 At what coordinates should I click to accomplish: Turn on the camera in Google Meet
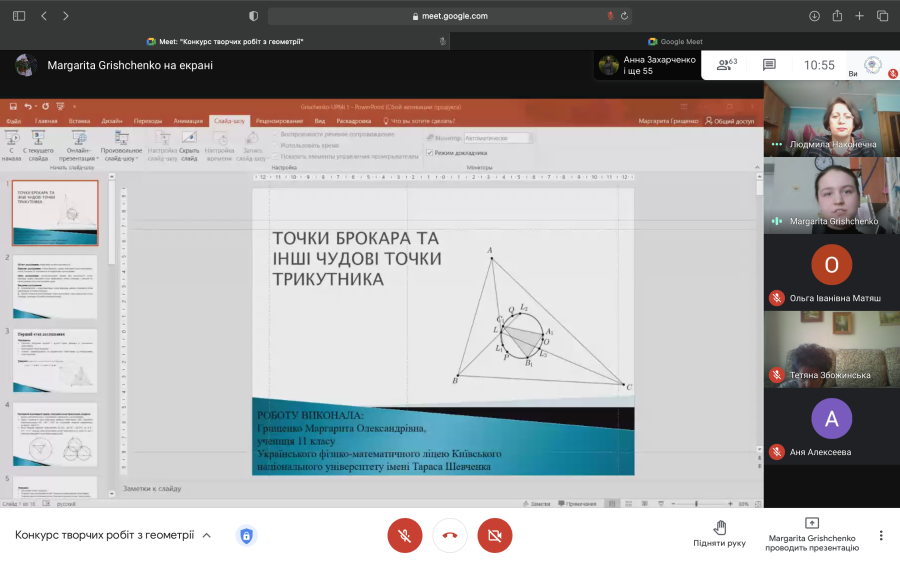[495, 535]
